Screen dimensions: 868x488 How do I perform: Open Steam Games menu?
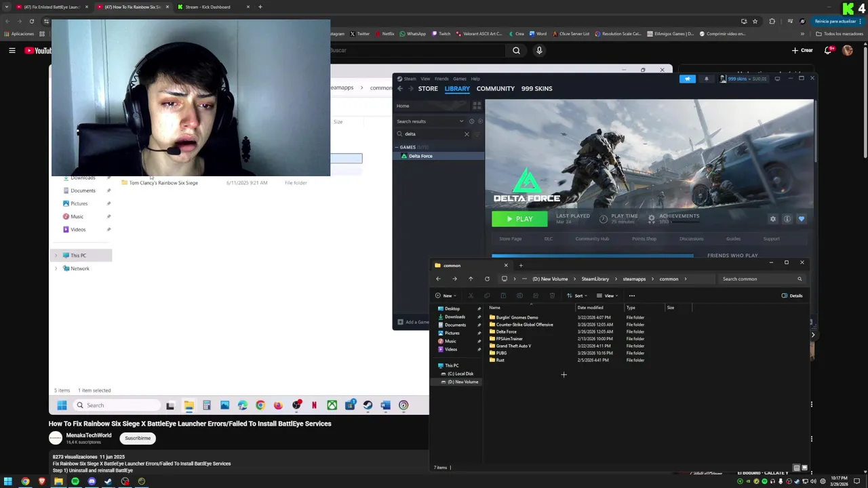point(460,79)
